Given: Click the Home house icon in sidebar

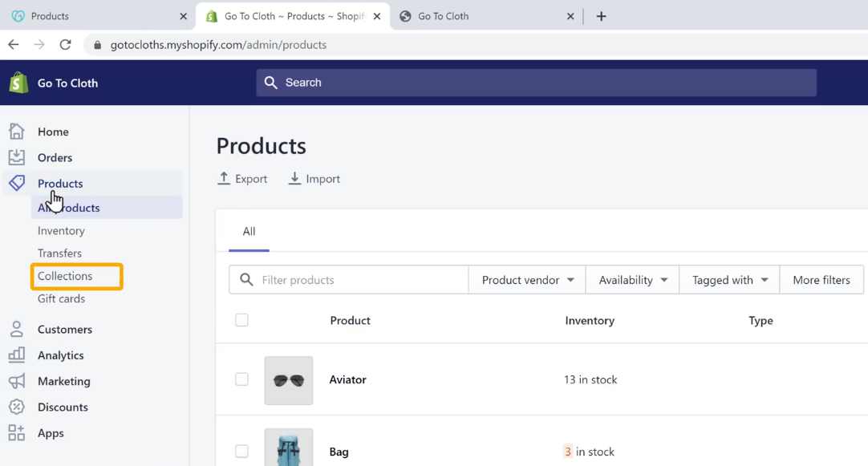Looking at the screenshot, I should click(17, 132).
